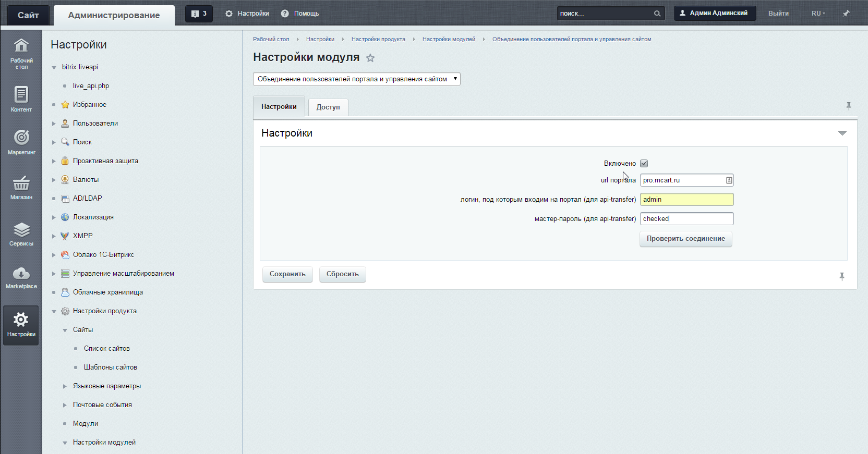Open the Рабочий стол sidebar section
Viewport: 868px width, 454px height.
click(x=21, y=54)
